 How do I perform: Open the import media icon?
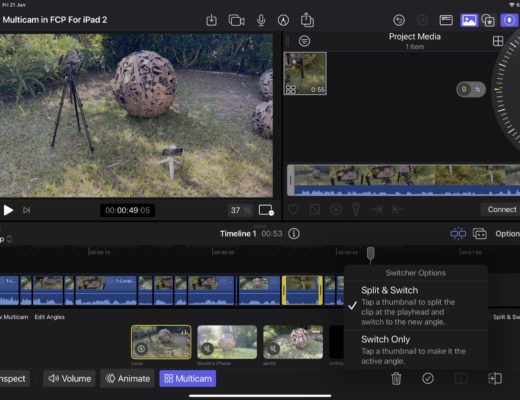(211, 20)
